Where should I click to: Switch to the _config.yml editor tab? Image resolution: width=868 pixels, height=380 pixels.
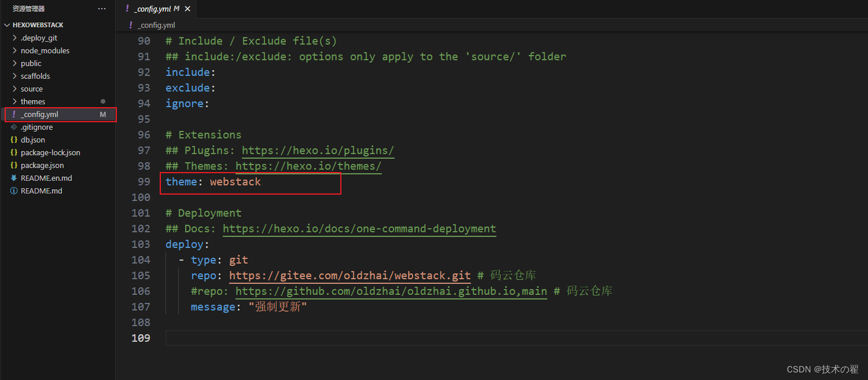click(156, 9)
